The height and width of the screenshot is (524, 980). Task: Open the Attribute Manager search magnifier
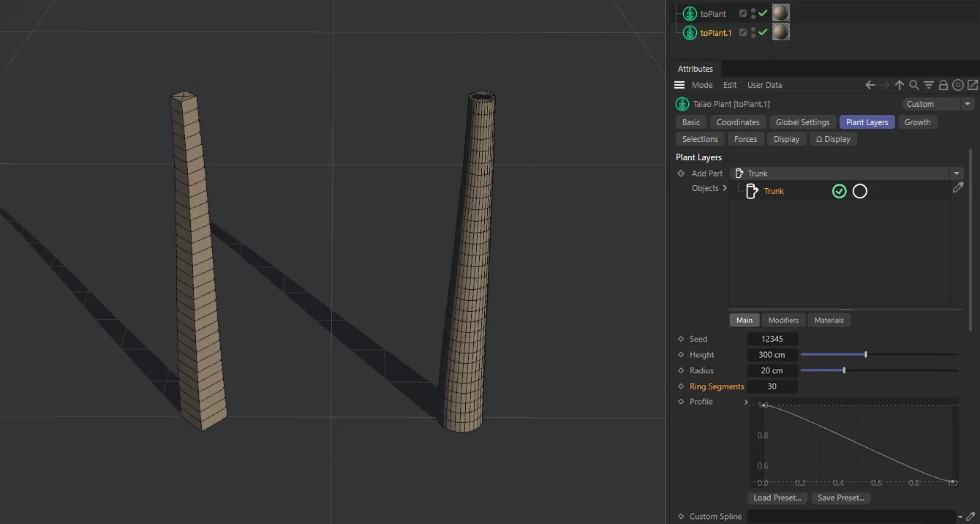(913, 85)
